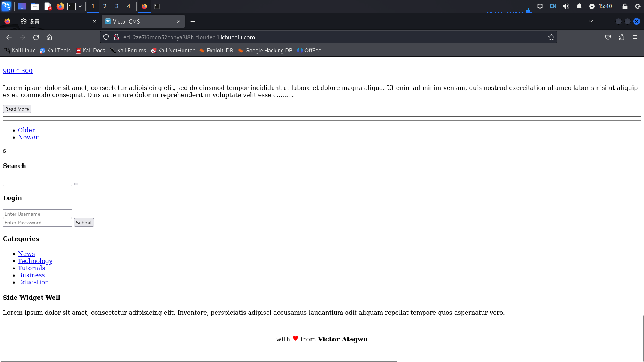The height and width of the screenshot is (362, 644).
Task: Click the Firefox icon in the taskbar
Action: [x=60, y=6]
